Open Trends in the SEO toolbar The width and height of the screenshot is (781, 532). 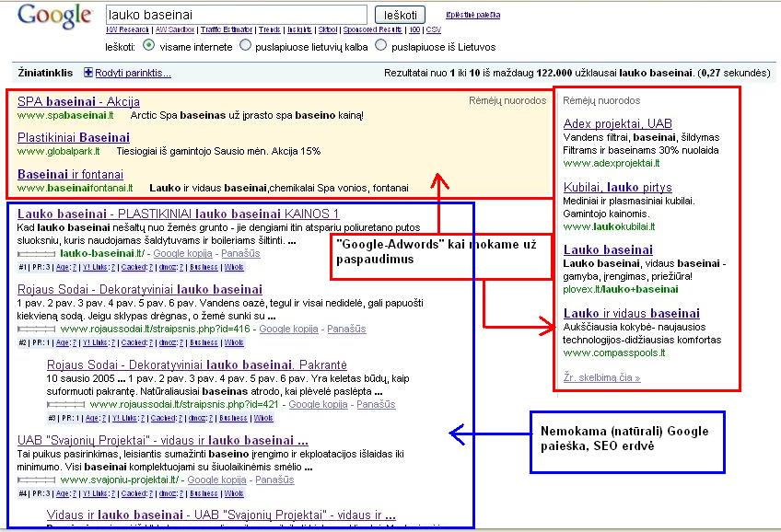click(x=270, y=29)
